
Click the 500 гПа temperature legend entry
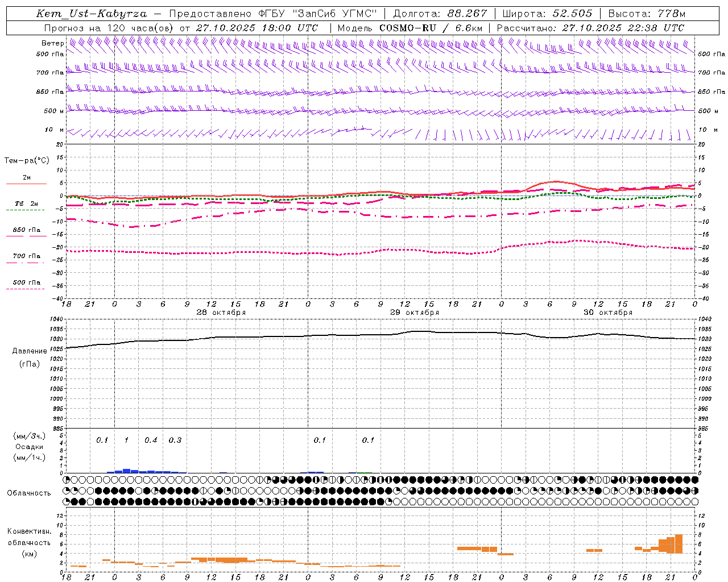[x=26, y=284]
